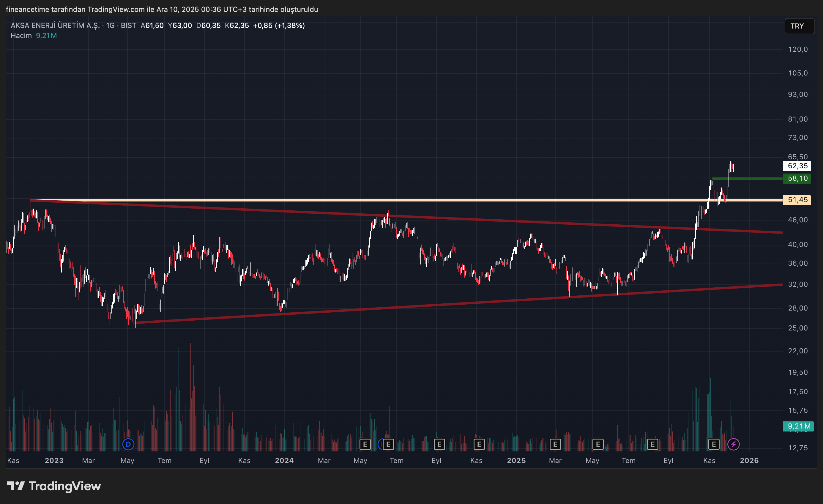Select the earnings "E" marker near Mar 2025
The width and height of the screenshot is (823, 504).
tap(555, 444)
